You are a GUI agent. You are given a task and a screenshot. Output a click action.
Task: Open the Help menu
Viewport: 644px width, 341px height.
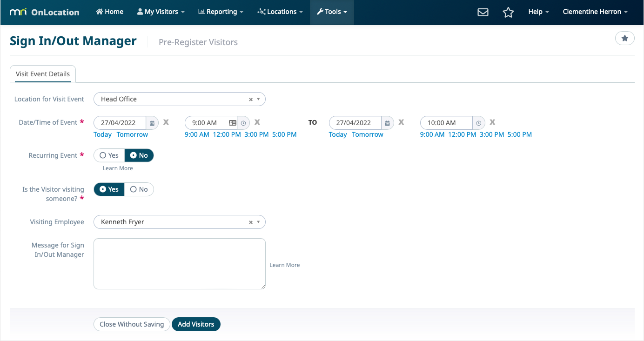(x=538, y=12)
